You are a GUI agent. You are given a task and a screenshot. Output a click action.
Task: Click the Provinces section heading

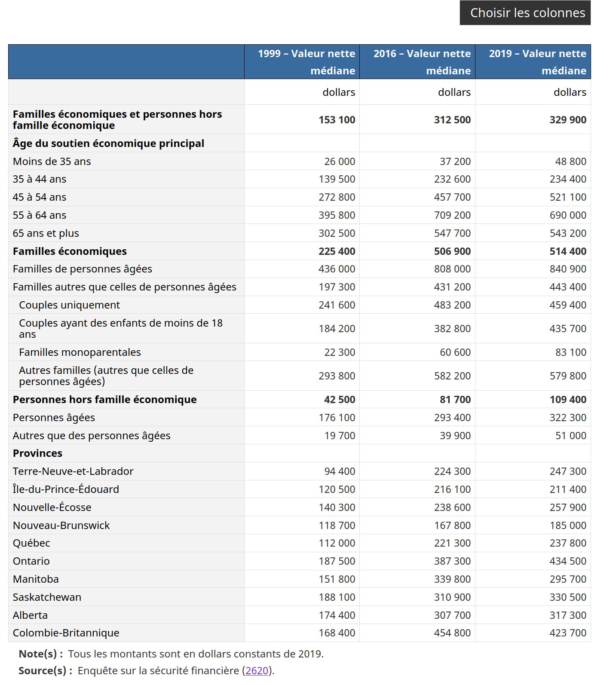coord(37,453)
